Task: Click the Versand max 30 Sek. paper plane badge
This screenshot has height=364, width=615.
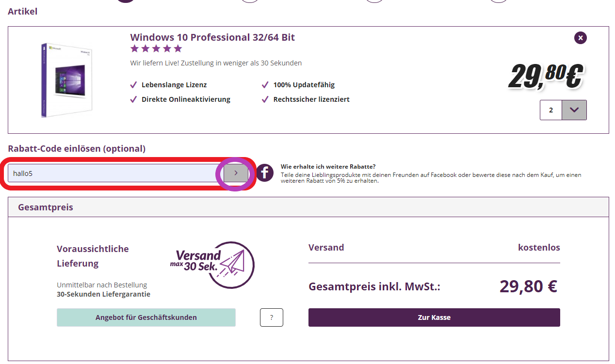Action: 212,265
